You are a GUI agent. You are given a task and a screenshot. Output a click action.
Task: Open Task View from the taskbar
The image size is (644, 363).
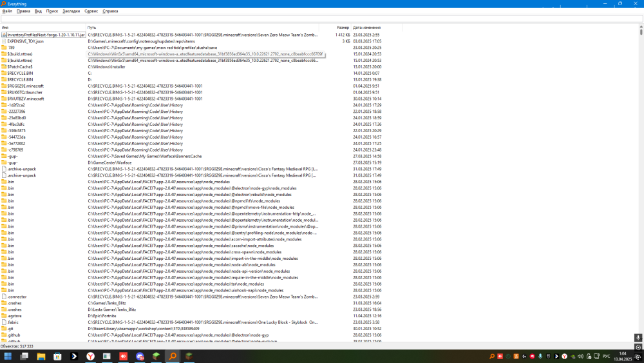click(24, 356)
